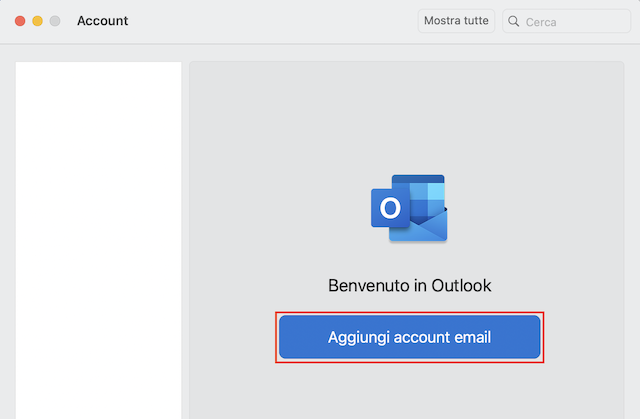Click the Outlook logo icon
This screenshot has height=419, width=640.
pos(409,208)
